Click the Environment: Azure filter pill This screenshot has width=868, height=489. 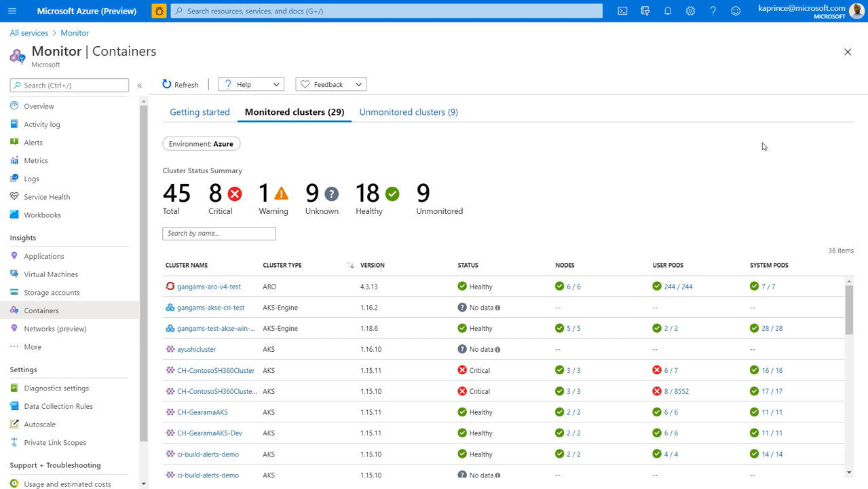[201, 144]
